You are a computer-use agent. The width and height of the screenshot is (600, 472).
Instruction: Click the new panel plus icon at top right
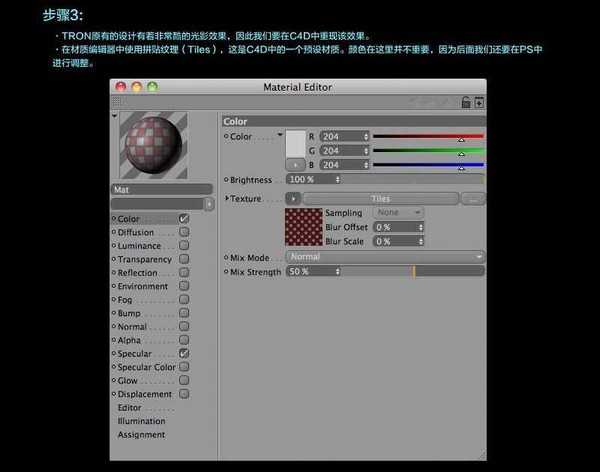pyautogui.click(x=479, y=102)
